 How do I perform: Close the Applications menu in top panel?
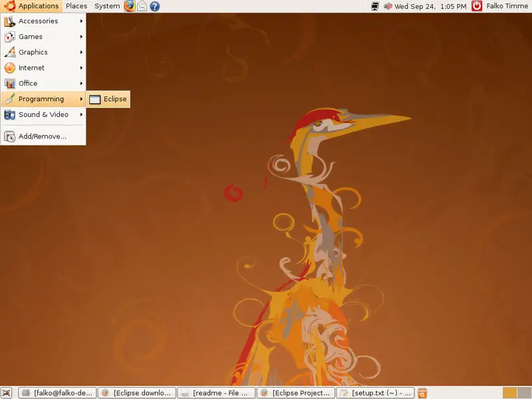[31, 6]
